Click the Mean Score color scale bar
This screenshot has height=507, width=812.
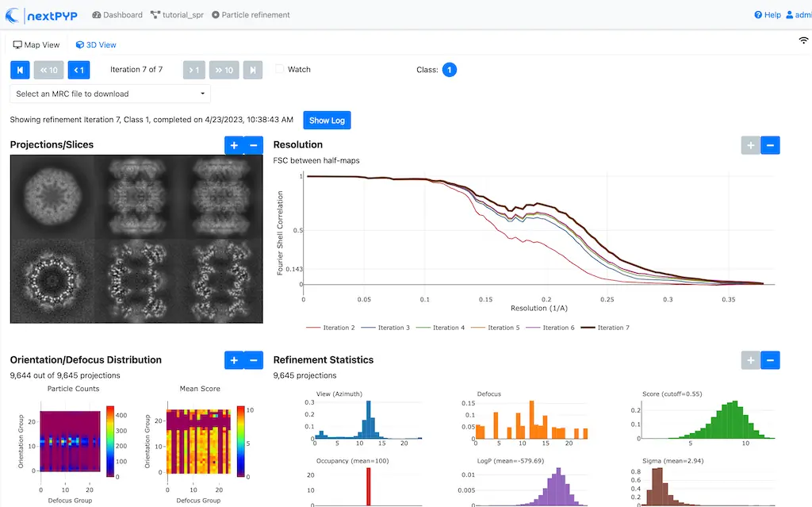click(x=240, y=443)
